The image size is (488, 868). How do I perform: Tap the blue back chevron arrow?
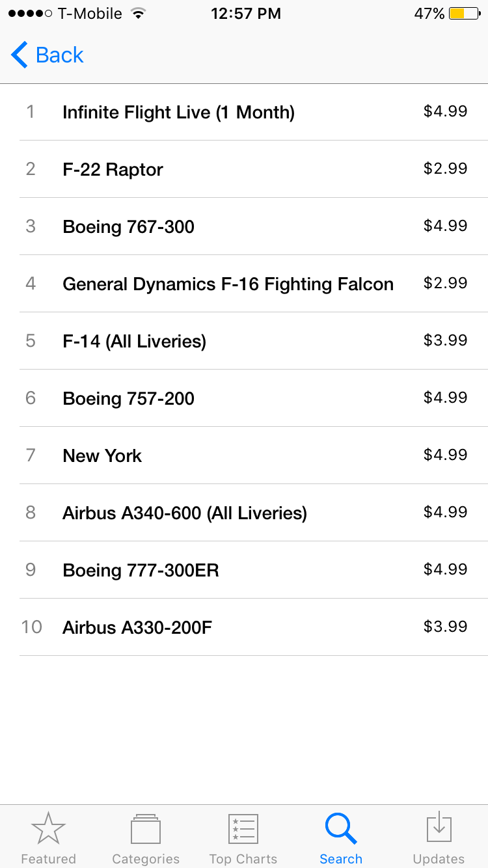pyautogui.click(x=20, y=55)
